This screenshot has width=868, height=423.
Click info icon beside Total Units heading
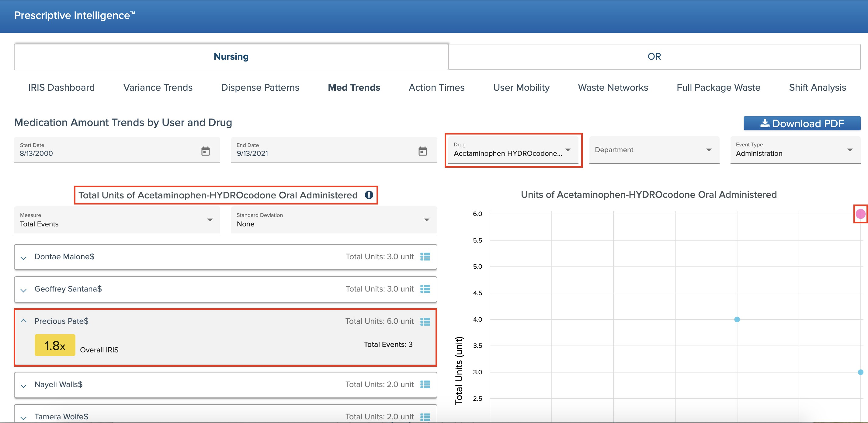(369, 195)
